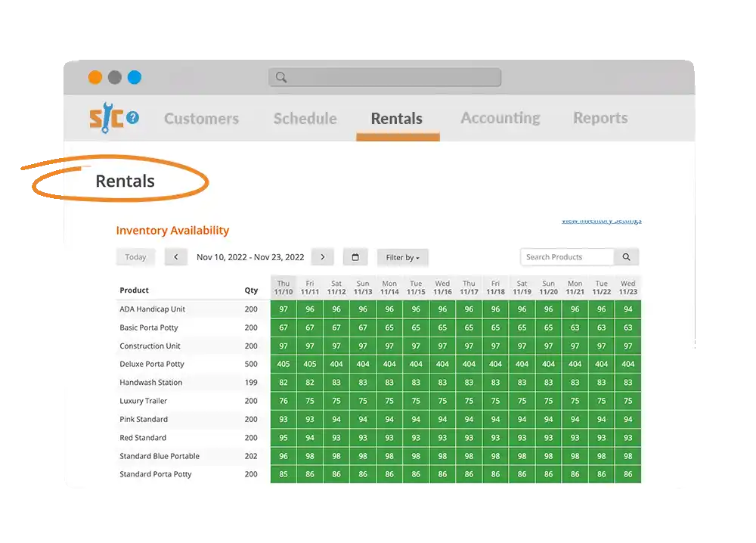
Task: Click the Tue 11/15 column header
Action: (x=416, y=287)
